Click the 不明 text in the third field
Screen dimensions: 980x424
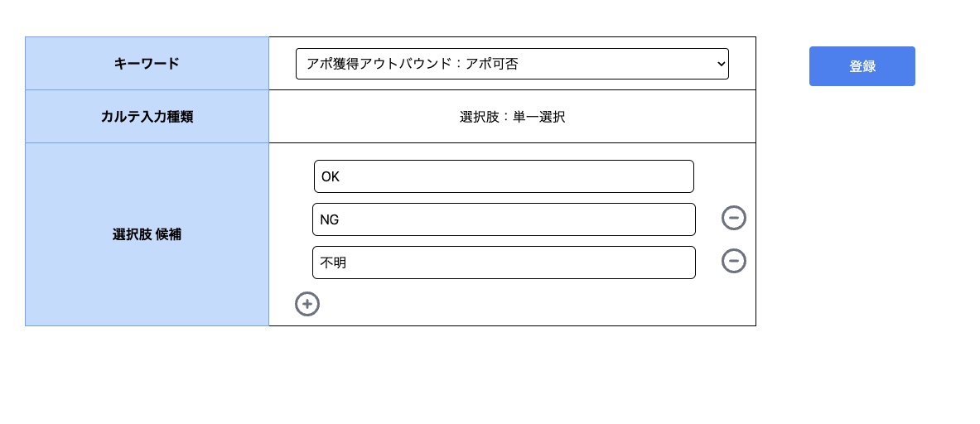pyautogui.click(x=332, y=263)
